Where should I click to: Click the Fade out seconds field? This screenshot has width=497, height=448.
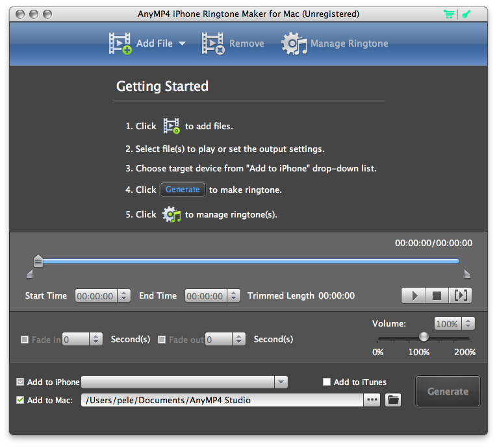coord(219,340)
